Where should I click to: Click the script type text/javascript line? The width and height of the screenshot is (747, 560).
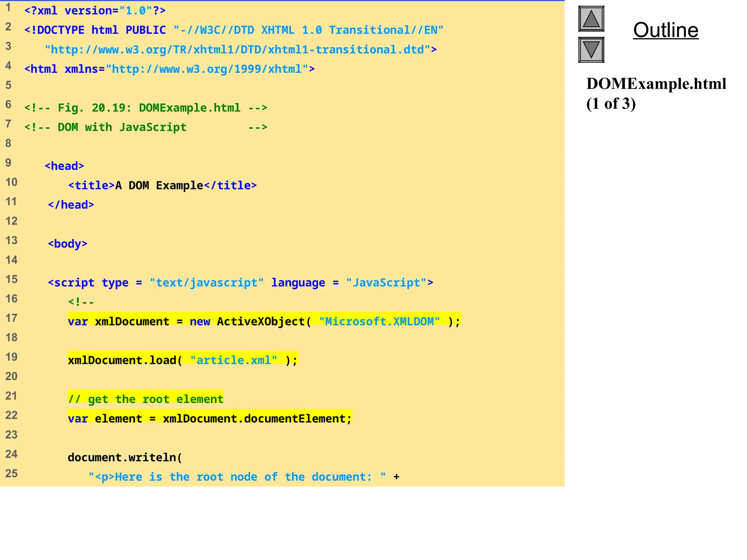pyautogui.click(x=240, y=283)
